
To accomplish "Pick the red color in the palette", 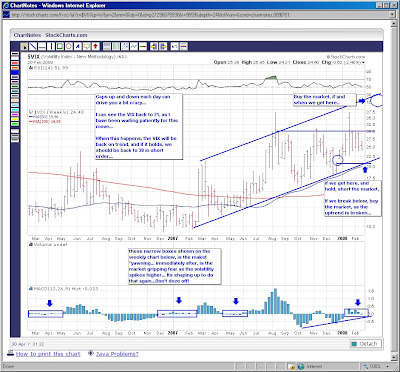I will (x=15, y=63).
